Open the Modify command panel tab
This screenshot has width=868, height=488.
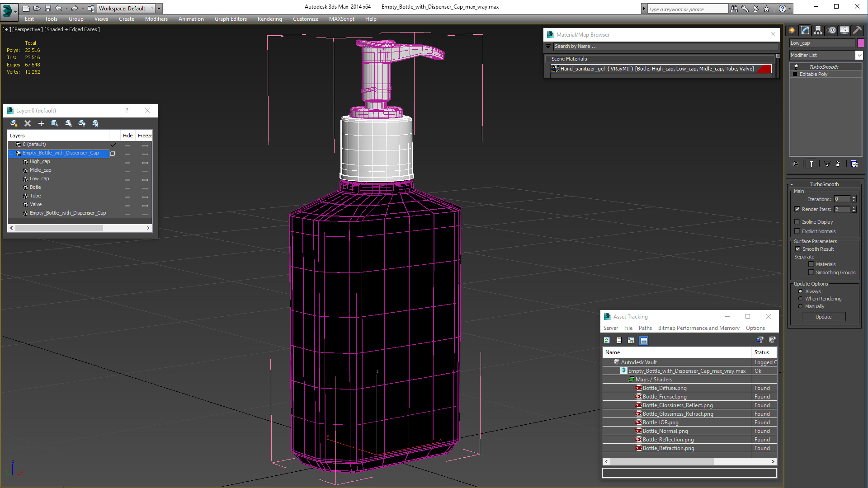[805, 30]
